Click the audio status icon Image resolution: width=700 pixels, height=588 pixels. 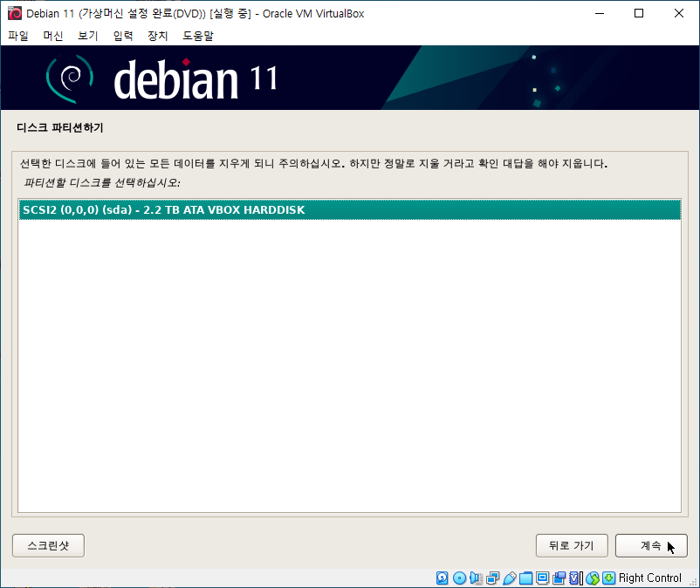476,578
